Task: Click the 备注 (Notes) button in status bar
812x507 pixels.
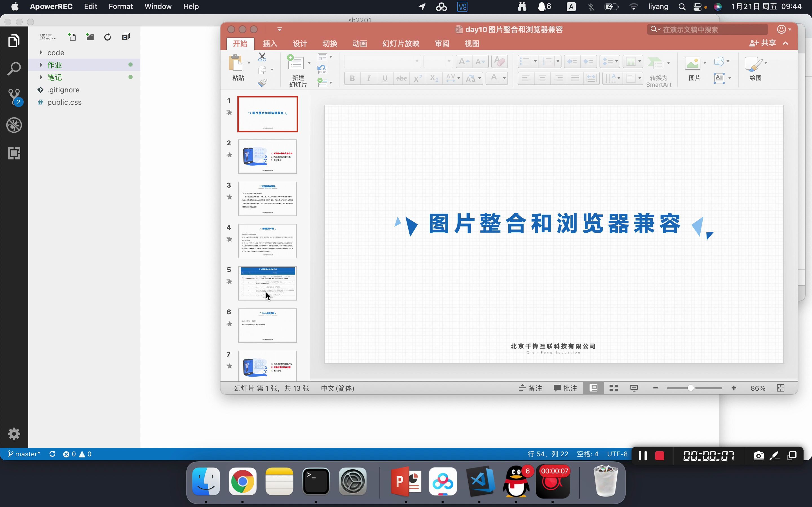Action: pyautogui.click(x=530, y=388)
